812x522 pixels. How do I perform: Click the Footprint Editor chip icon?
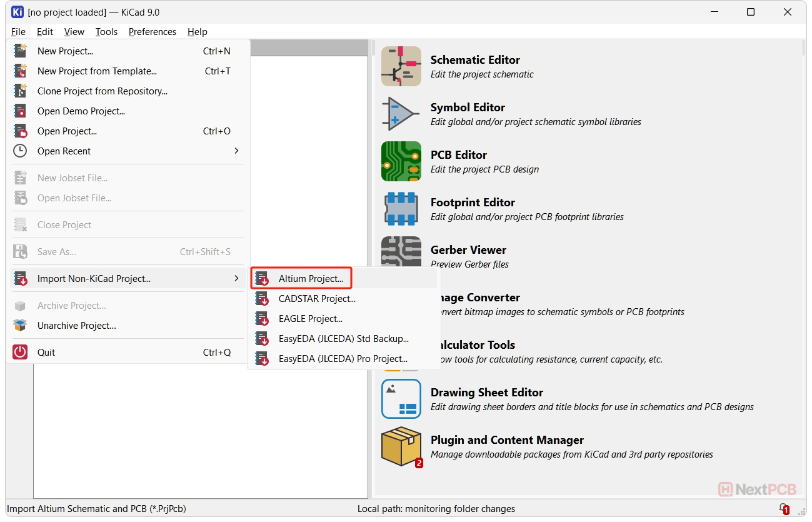tap(401, 209)
